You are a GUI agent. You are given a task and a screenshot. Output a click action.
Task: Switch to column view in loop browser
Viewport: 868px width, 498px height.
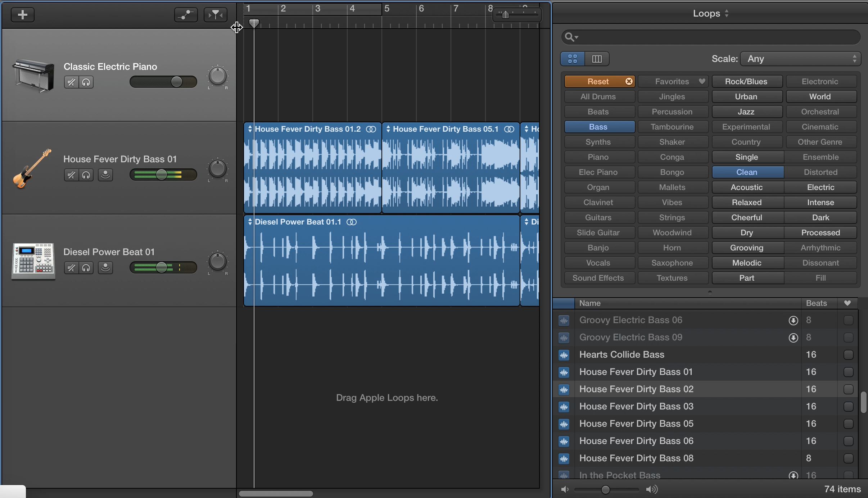click(x=597, y=59)
